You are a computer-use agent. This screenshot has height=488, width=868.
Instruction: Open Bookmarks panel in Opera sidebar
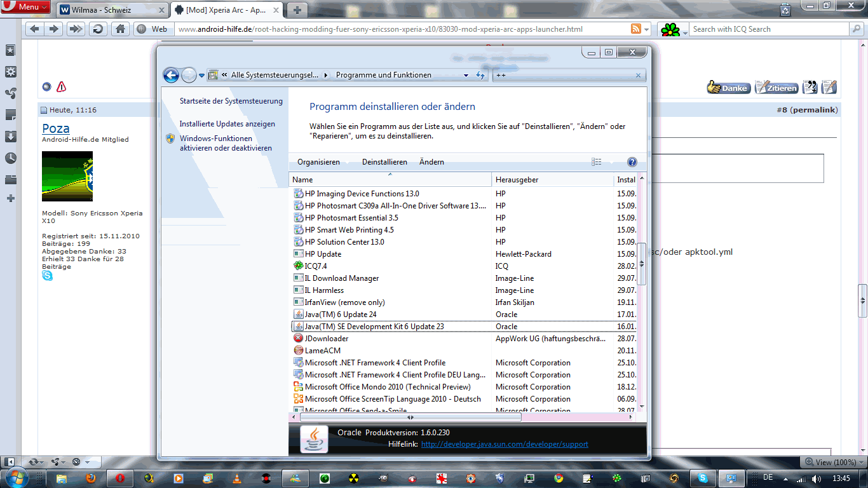(10, 50)
